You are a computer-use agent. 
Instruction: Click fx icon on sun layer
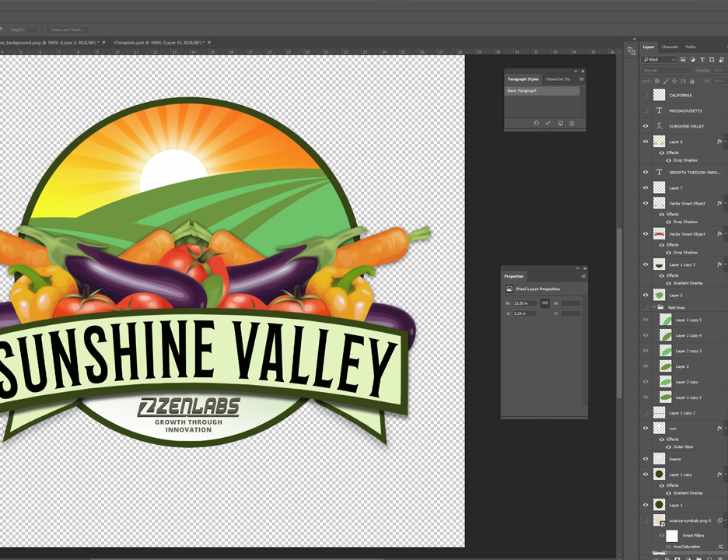tap(719, 428)
